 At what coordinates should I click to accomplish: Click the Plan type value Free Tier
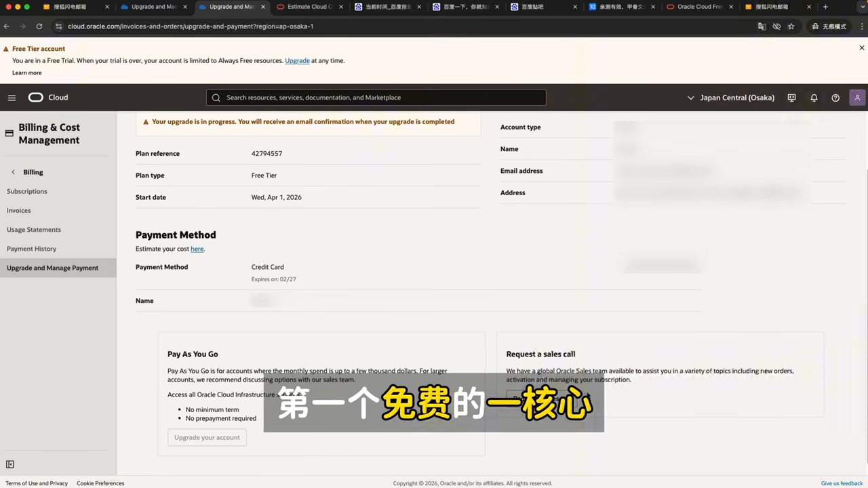[x=264, y=176]
